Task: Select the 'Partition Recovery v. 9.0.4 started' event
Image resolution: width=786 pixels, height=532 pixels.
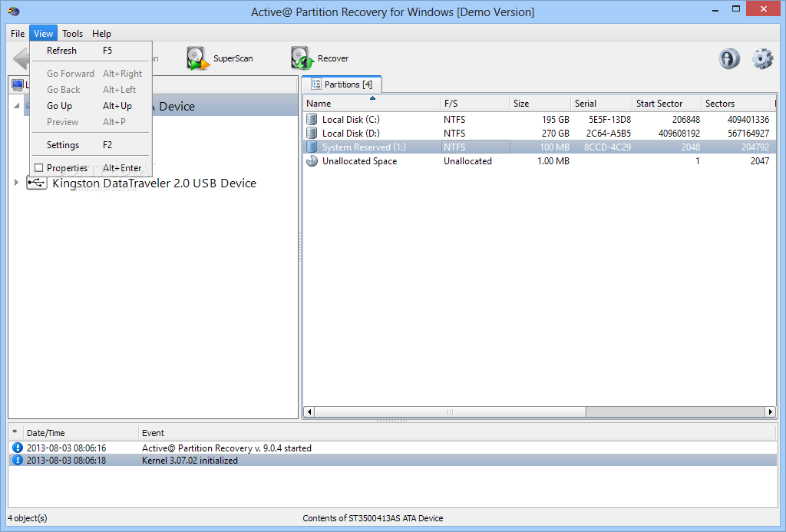Action: coord(226,448)
